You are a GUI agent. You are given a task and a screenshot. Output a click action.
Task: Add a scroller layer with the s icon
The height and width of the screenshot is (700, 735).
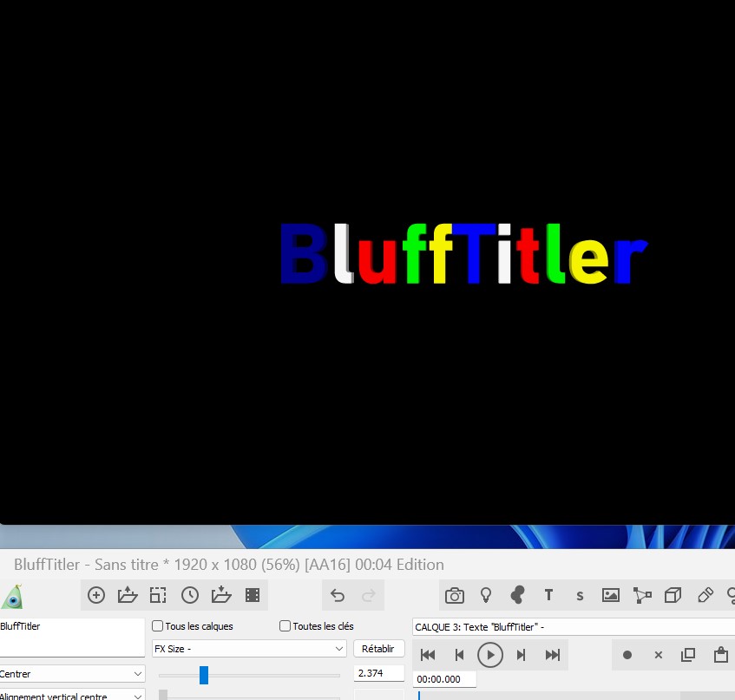pyautogui.click(x=580, y=596)
